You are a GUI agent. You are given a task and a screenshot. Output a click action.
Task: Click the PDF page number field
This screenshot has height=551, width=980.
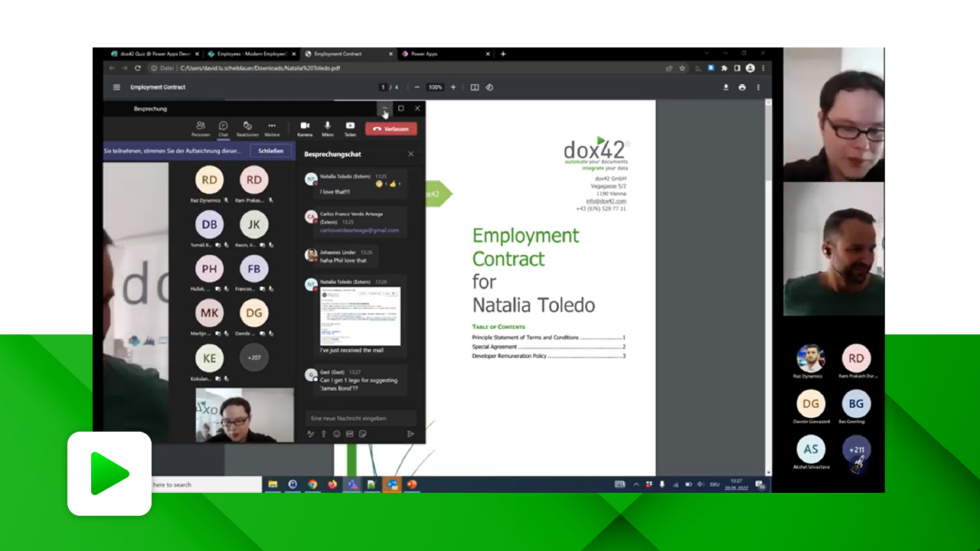point(384,87)
